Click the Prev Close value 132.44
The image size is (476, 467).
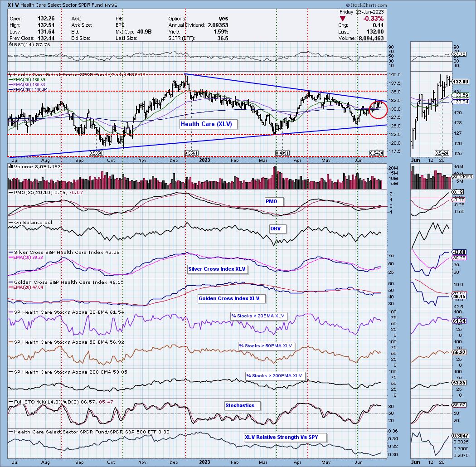[46, 38]
